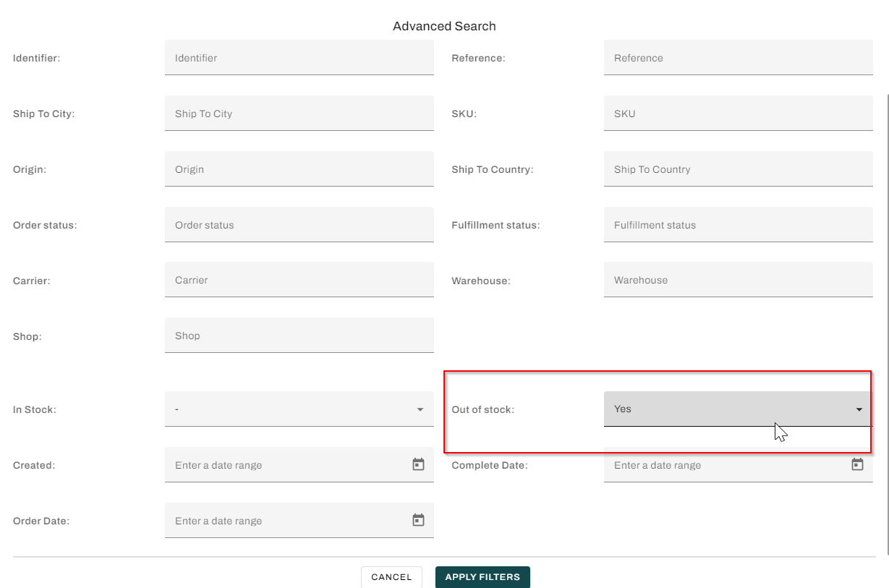The width and height of the screenshot is (889, 588).
Task: Focus the Ship To Country field
Action: click(738, 169)
